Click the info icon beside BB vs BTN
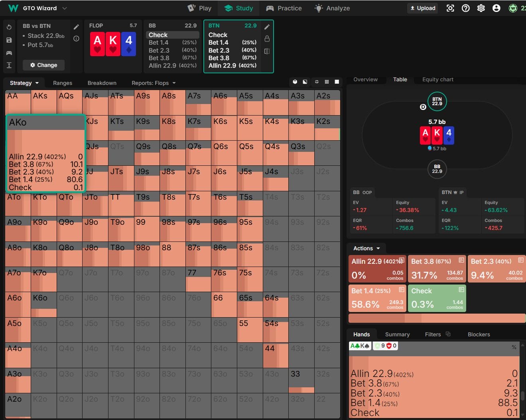 pyautogui.click(x=76, y=39)
